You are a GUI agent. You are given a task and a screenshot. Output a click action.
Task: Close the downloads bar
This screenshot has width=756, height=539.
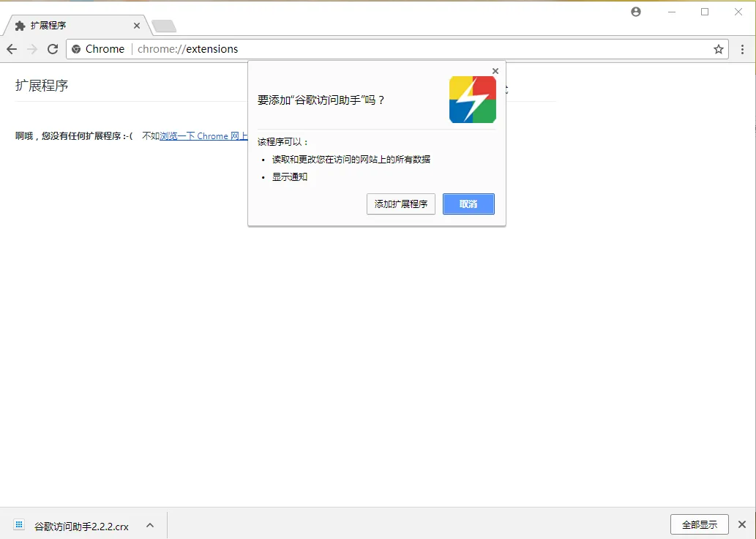point(742,524)
